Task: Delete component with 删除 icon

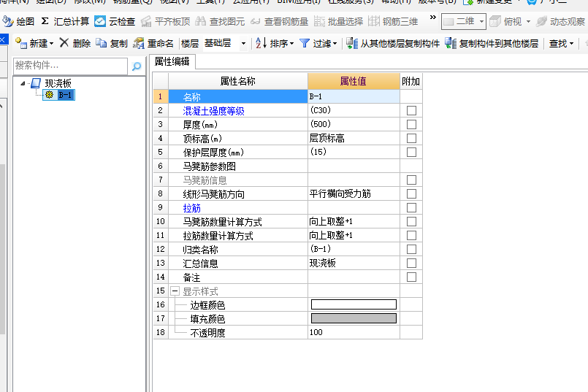Action: 64,43
